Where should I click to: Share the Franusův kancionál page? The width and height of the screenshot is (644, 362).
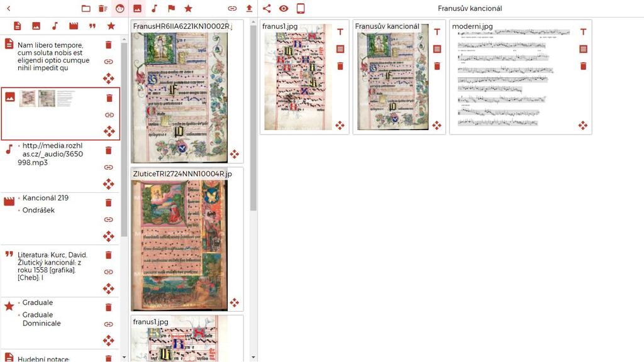267,8
